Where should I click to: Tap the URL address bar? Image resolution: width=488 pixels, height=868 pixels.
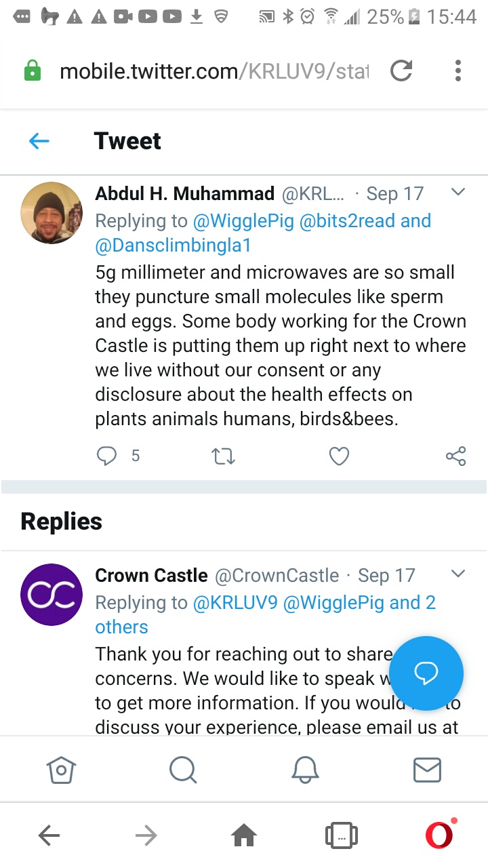pos(214,71)
